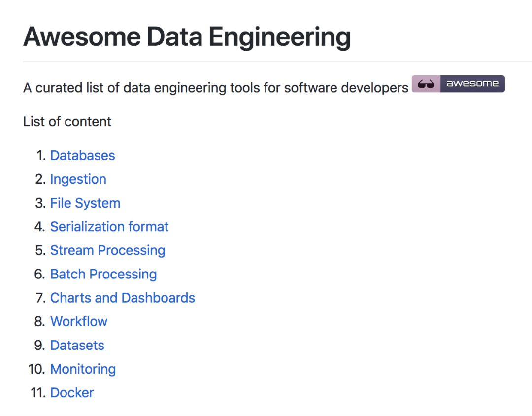Click the 'awesome' badge label text

(x=472, y=84)
